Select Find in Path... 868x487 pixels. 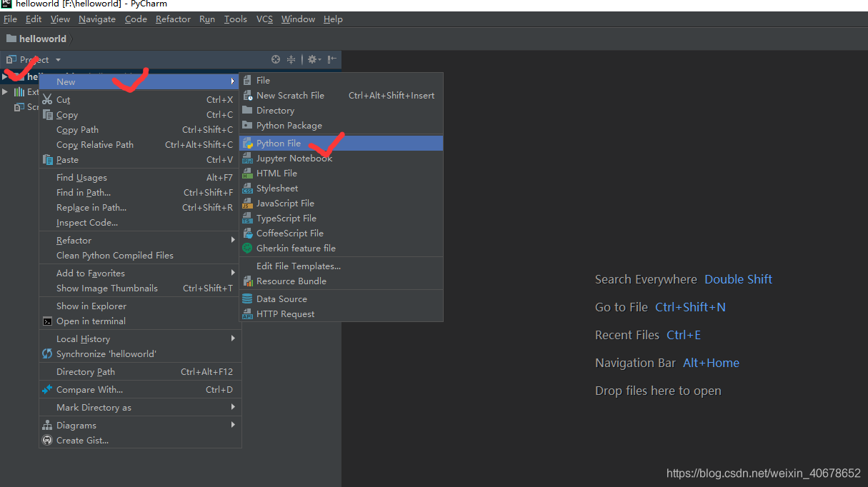[x=139, y=193]
